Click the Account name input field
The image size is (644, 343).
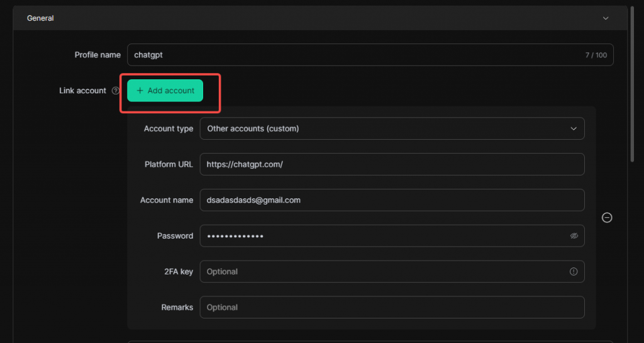click(x=392, y=200)
